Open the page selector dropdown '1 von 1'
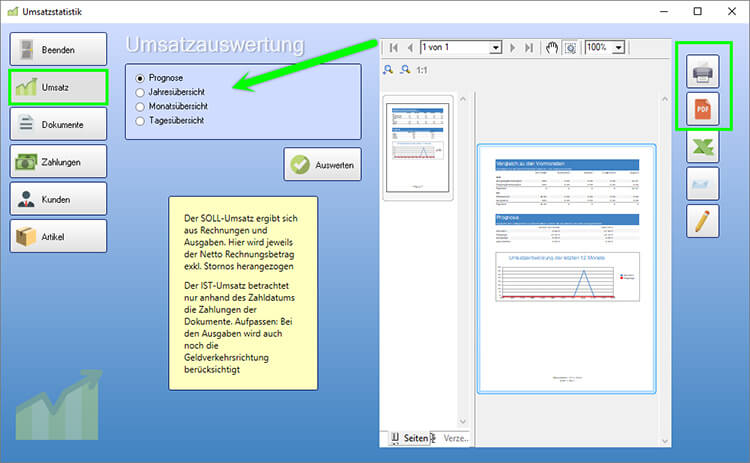The image size is (750, 463). click(496, 47)
